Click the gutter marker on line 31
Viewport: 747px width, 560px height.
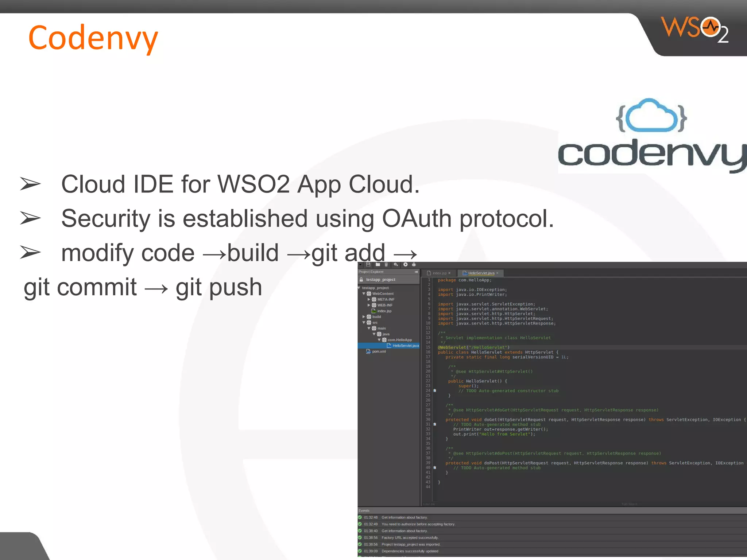pyautogui.click(x=435, y=424)
